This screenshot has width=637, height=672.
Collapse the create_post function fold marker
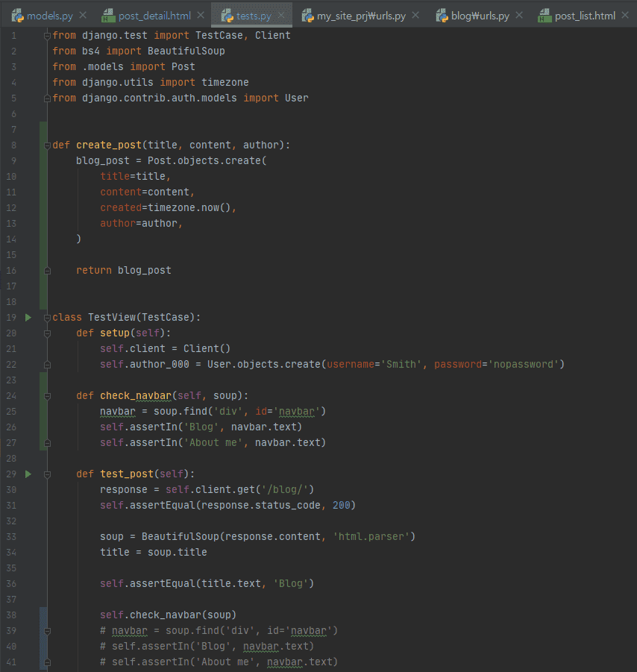48,145
